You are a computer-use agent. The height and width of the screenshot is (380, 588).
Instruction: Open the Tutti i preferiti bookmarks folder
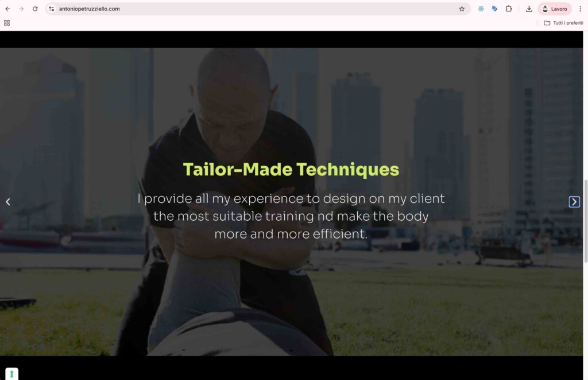click(x=563, y=23)
